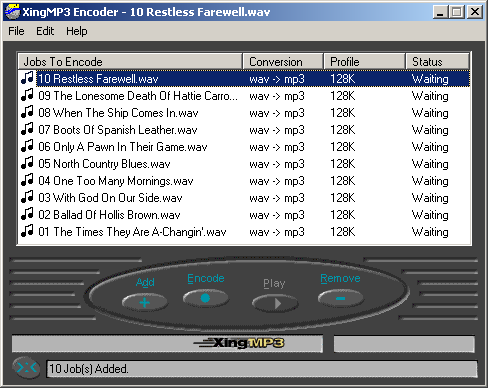The width and height of the screenshot is (488, 388).
Task: Click the Play label
Action: pyautogui.click(x=274, y=283)
